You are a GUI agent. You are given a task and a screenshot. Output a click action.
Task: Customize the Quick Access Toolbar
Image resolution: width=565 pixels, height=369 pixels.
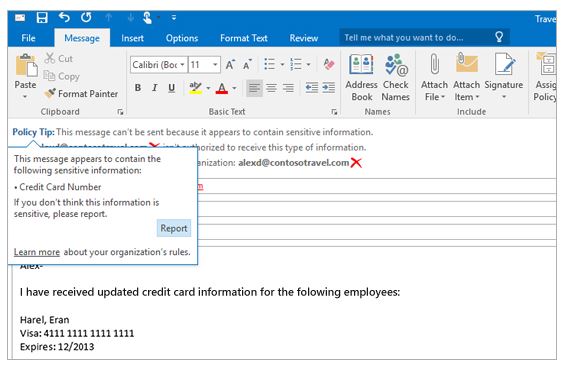[174, 18]
